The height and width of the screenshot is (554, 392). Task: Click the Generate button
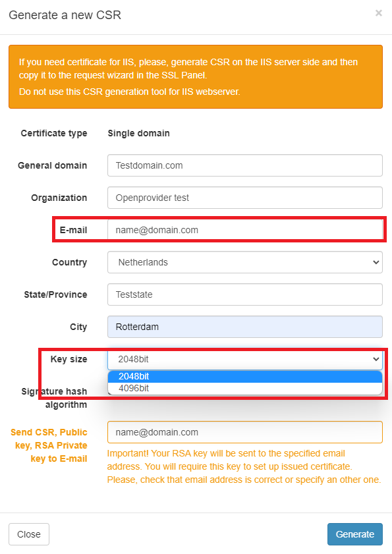pos(354,534)
